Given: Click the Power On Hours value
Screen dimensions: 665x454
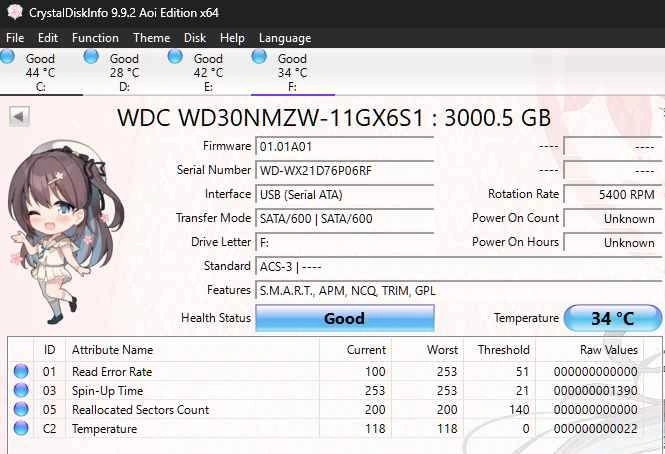Looking at the screenshot, I should (x=612, y=243).
